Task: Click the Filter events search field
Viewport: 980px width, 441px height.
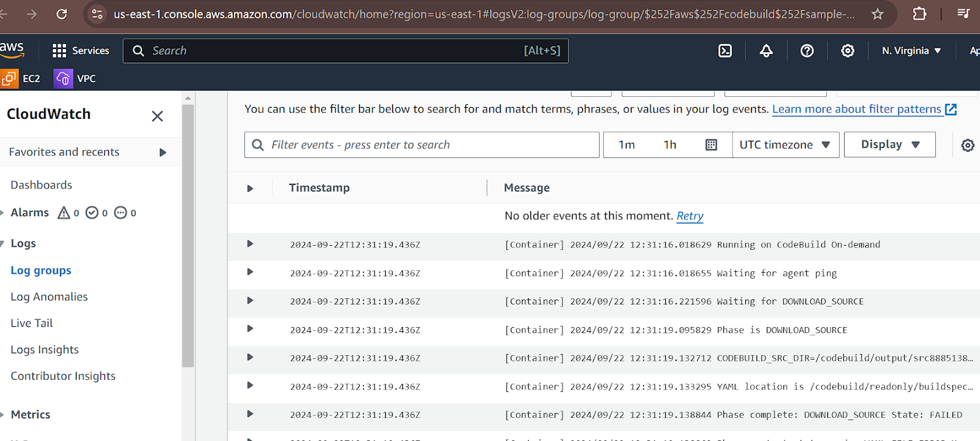Action: 421,145
